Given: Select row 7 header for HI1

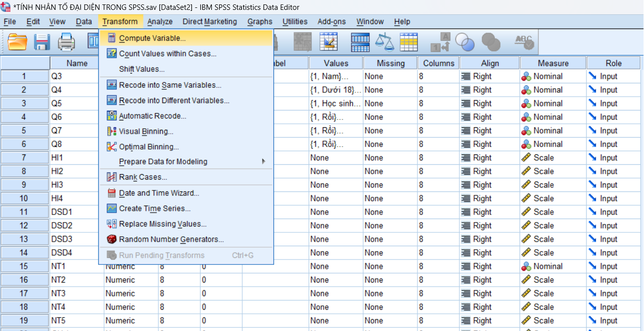Looking at the screenshot, I should [x=25, y=158].
